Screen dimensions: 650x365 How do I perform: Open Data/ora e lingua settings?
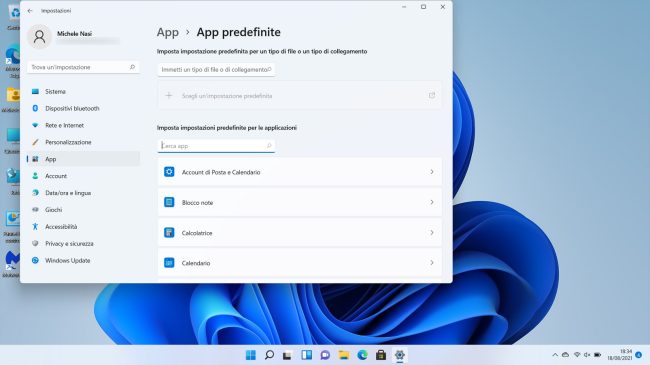coord(83,193)
